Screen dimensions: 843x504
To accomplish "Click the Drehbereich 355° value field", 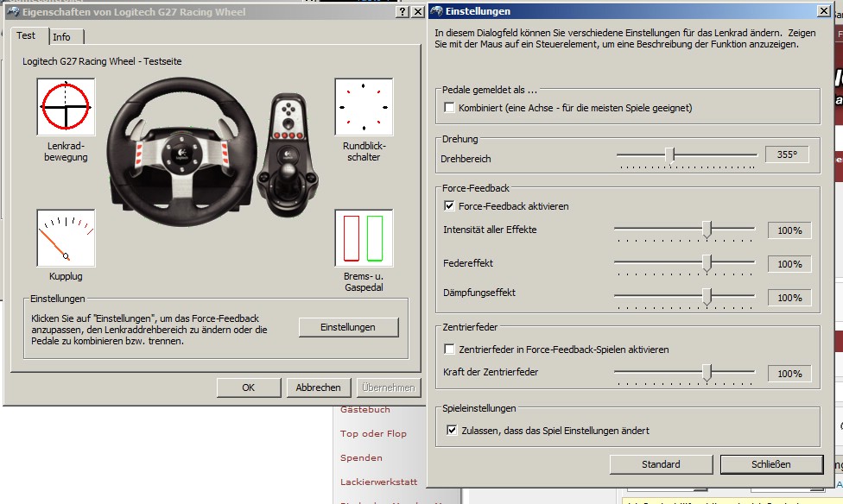I will click(x=788, y=155).
